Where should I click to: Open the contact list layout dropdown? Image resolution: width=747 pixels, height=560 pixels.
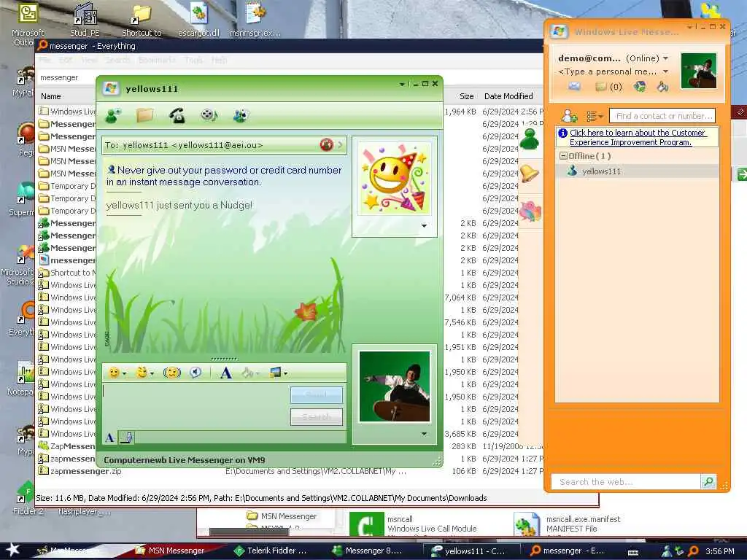(595, 116)
